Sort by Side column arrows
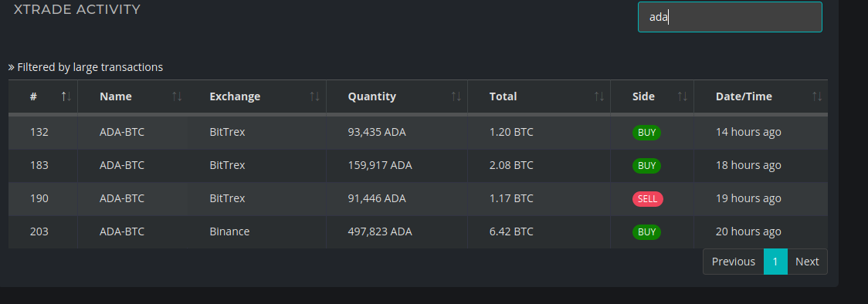The width and height of the screenshot is (868, 304). [x=683, y=96]
